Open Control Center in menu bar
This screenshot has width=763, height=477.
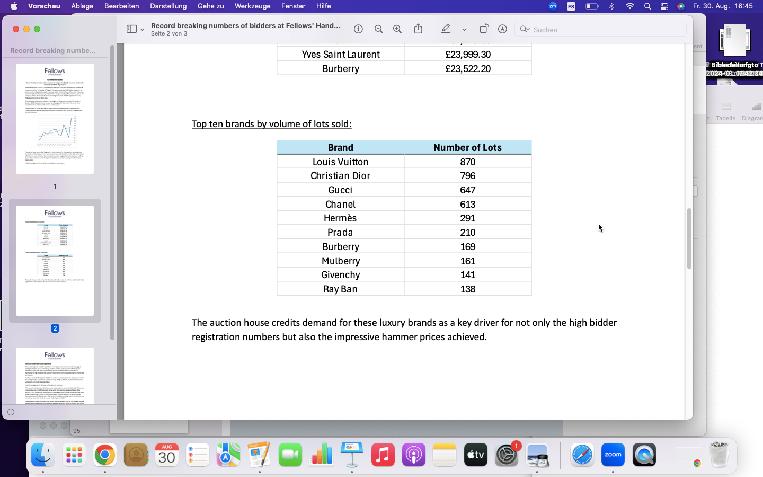pyautogui.click(x=664, y=6)
